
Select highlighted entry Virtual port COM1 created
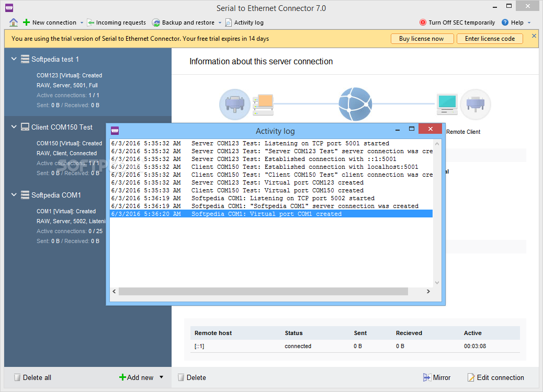(271, 214)
